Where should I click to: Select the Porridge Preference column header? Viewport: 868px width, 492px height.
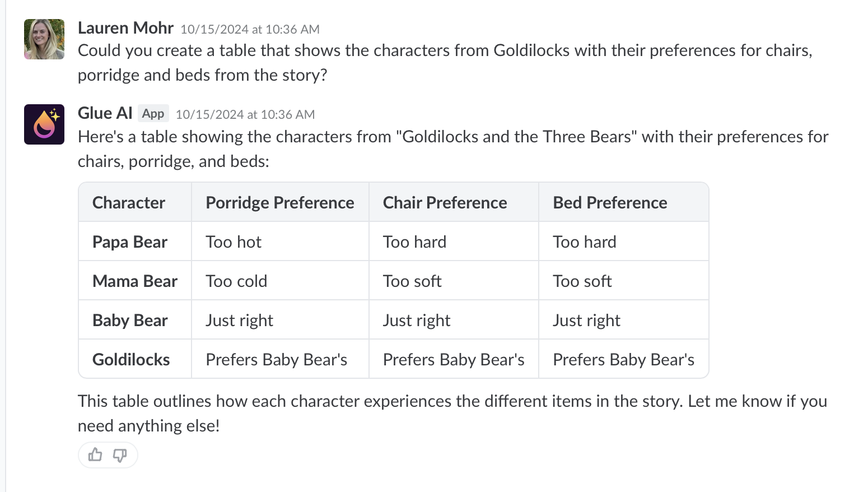(x=280, y=202)
